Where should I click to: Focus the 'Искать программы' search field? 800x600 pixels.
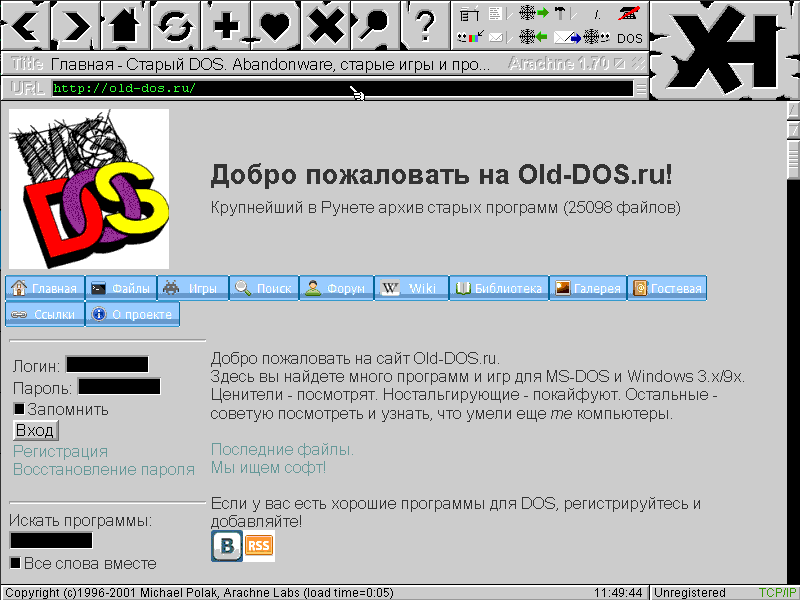coord(51,540)
